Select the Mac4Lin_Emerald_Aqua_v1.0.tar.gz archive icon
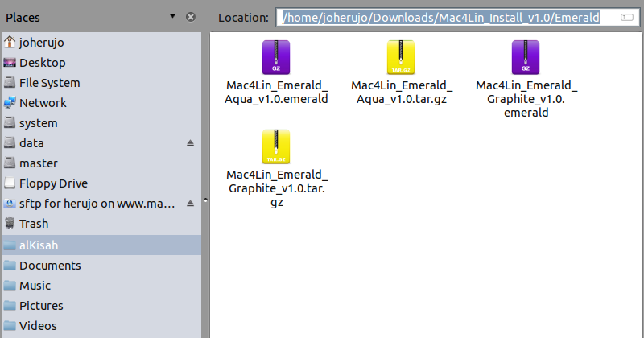Viewport: 644px width, 338px height. pyautogui.click(x=401, y=57)
